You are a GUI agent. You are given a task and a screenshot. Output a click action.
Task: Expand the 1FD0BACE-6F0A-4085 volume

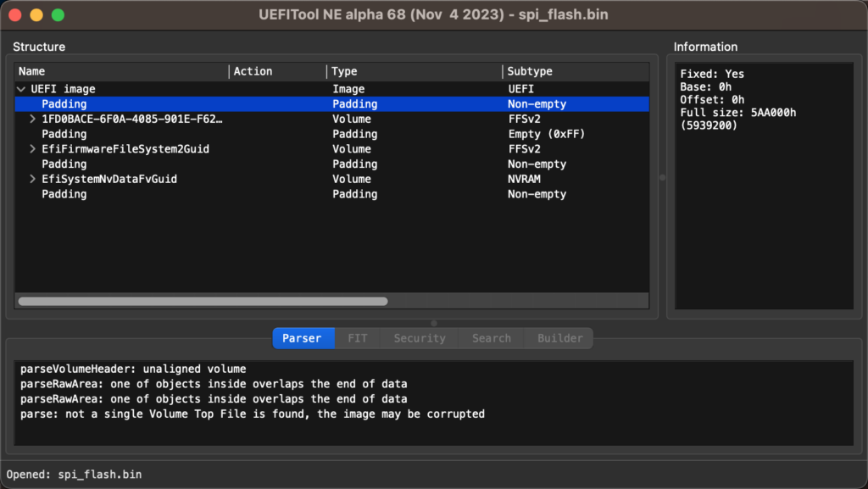point(33,119)
